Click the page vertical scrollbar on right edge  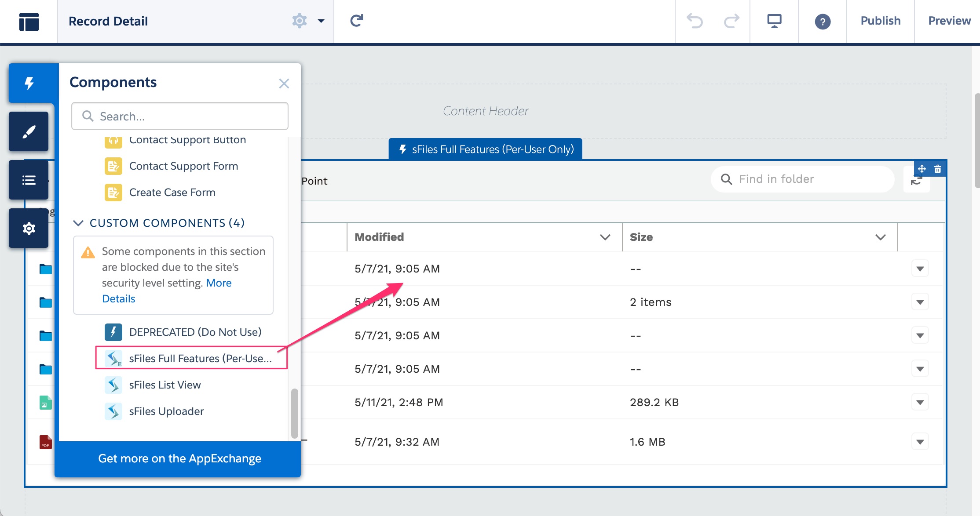(x=977, y=141)
